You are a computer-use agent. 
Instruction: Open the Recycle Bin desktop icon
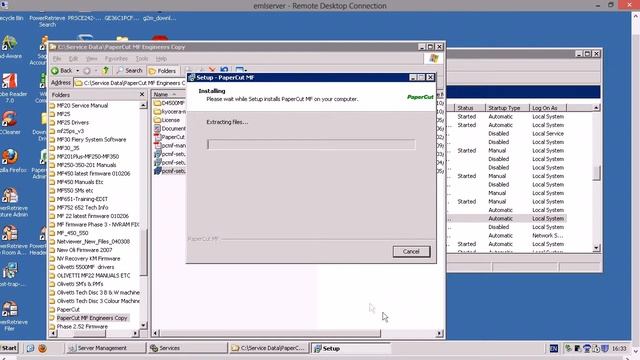[x=11, y=18]
